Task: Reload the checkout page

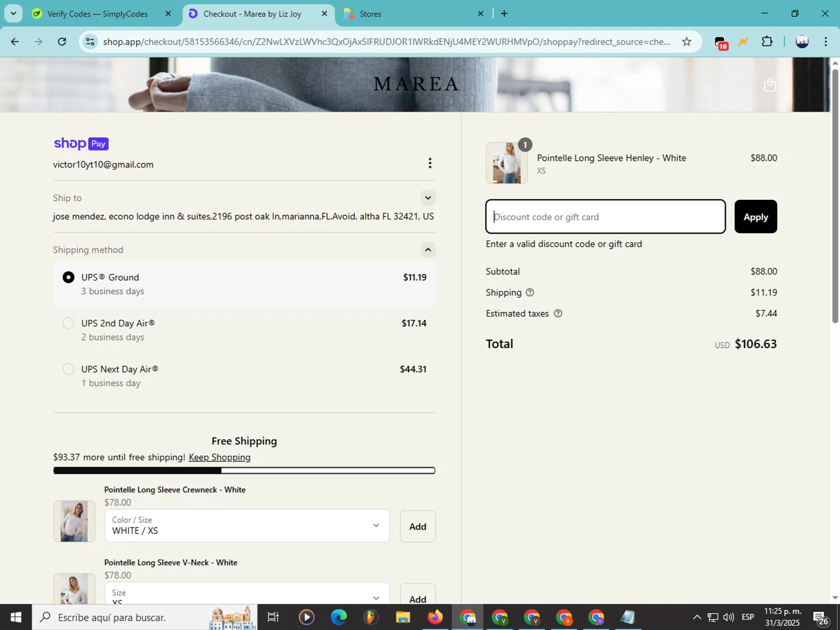Action: (62, 41)
